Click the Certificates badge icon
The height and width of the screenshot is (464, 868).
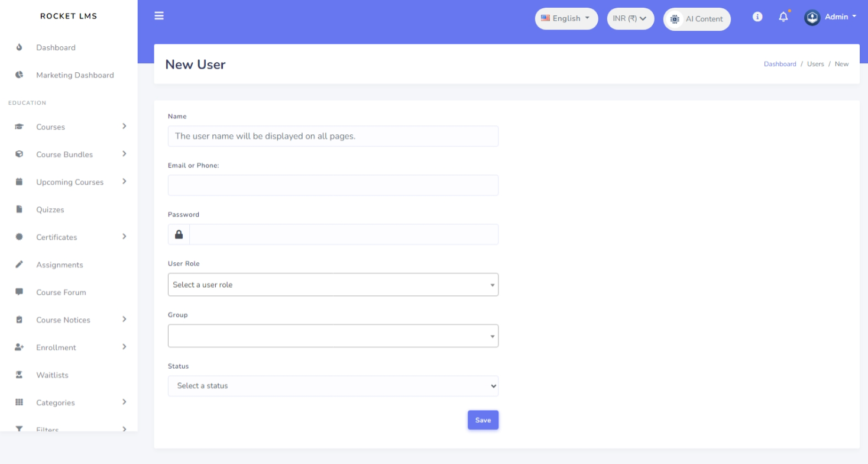(19, 237)
